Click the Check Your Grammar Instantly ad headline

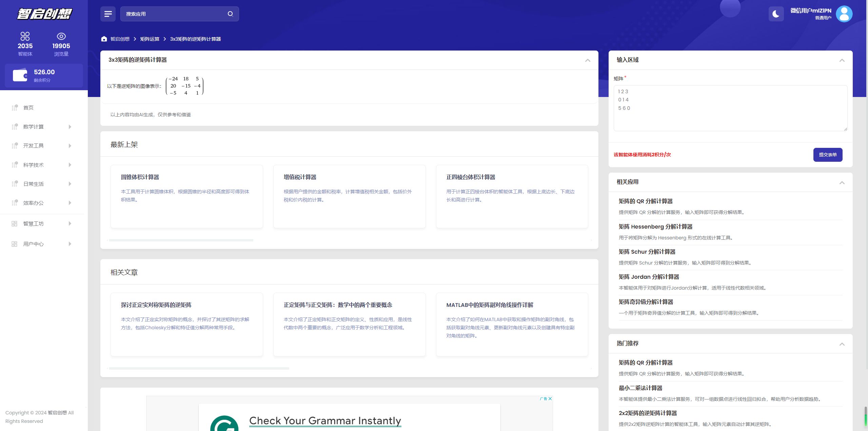coord(325,420)
